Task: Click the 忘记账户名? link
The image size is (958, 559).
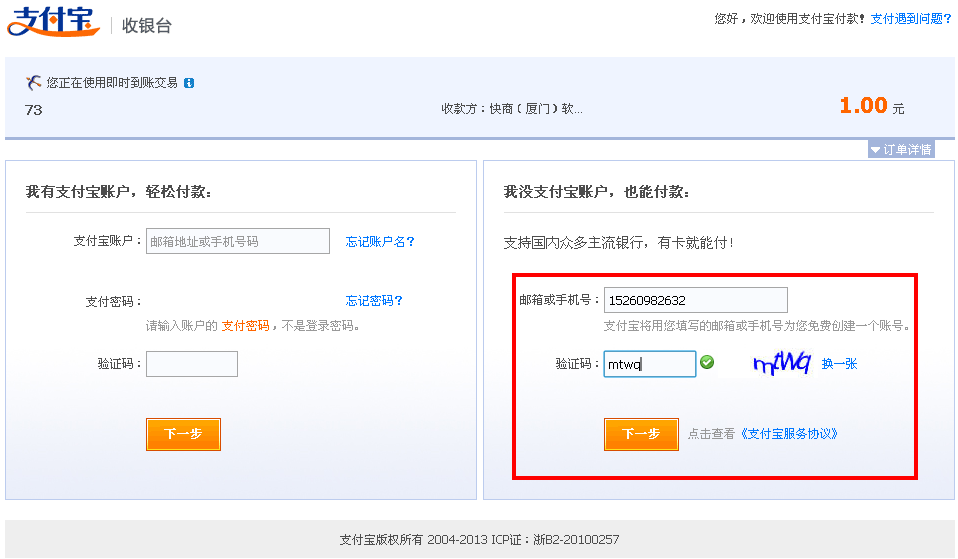Action: [x=380, y=241]
